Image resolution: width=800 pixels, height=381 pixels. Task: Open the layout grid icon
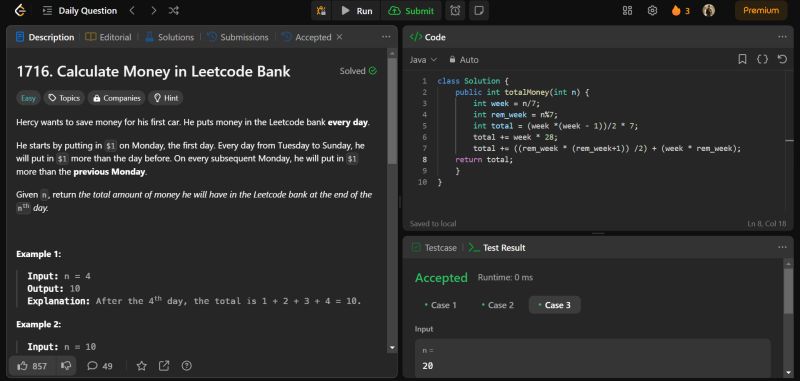click(x=628, y=11)
